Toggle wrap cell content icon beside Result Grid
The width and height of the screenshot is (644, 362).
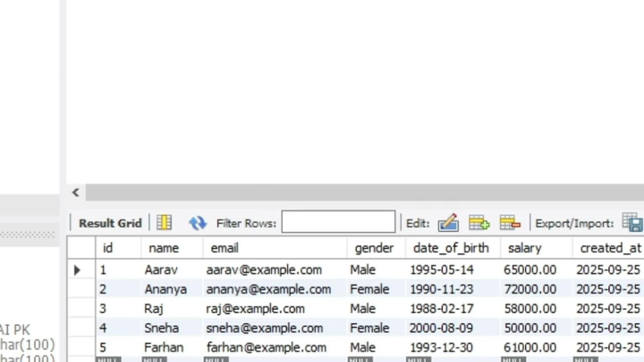(x=164, y=223)
